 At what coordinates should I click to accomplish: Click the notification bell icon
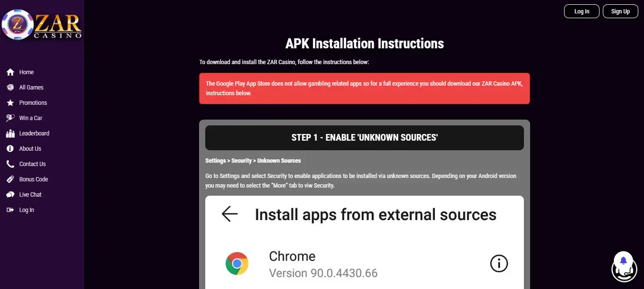[x=623, y=260]
